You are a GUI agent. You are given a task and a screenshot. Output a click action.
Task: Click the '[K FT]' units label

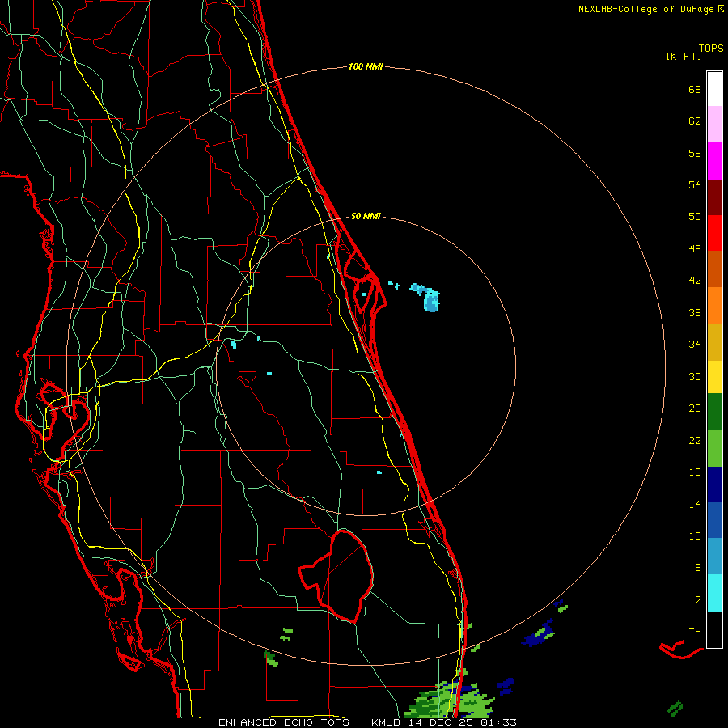pyautogui.click(x=684, y=57)
